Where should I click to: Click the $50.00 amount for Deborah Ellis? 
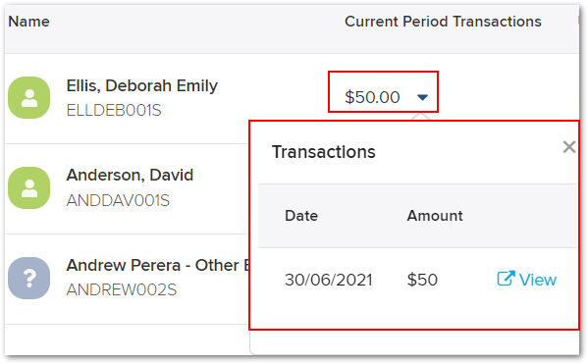tap(372, 97)
